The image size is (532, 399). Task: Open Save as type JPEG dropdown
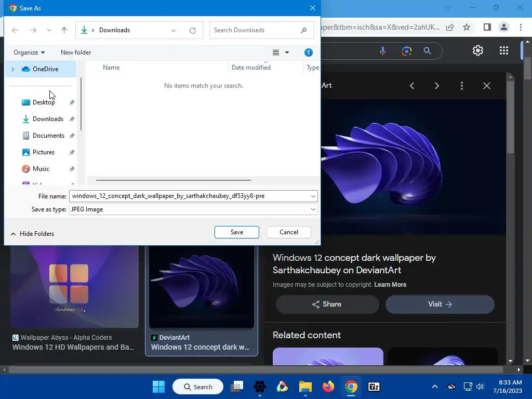[x=193, y=209]
